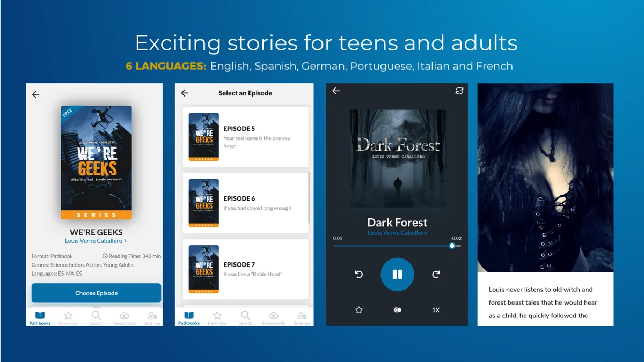The height and width of the screenshot is (362, 644).
Task: Select the EPISODE 6 title
Action: click(239, 198)
